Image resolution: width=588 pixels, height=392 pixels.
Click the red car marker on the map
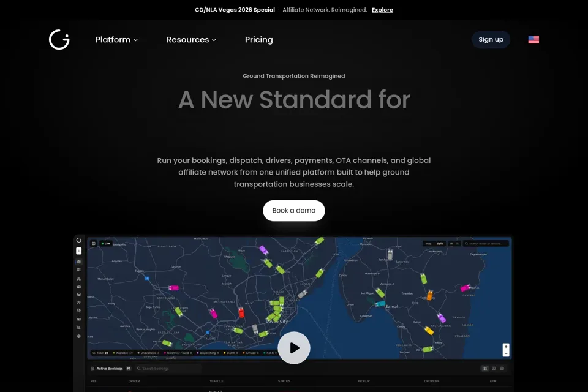coord(241,312)
